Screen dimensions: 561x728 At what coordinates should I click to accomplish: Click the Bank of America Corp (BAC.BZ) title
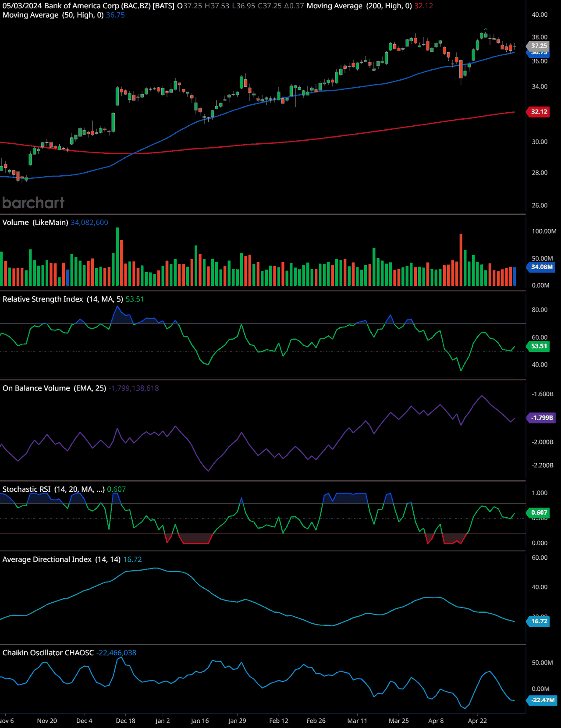97,6
